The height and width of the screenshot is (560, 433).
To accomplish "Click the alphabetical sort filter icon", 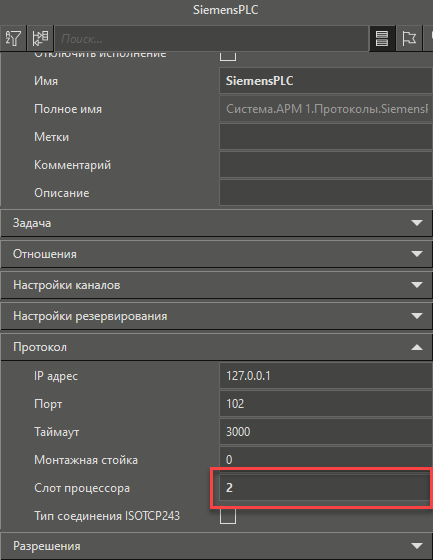I will (x=13, y=38).
